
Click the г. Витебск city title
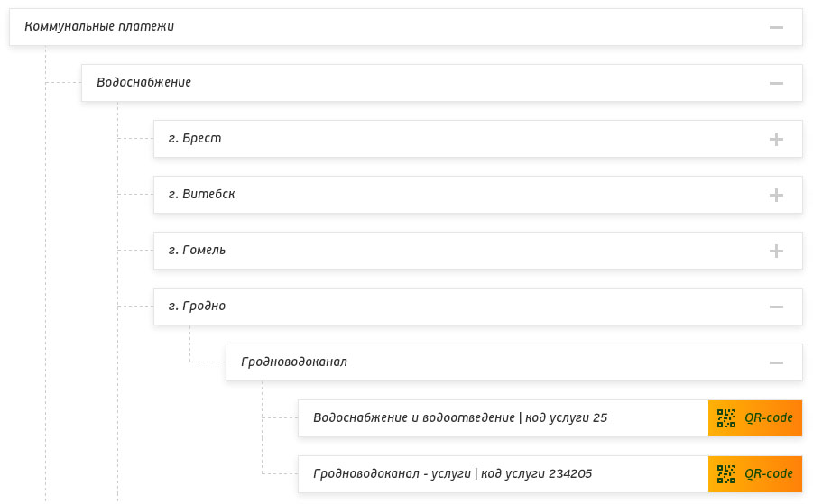202,195
